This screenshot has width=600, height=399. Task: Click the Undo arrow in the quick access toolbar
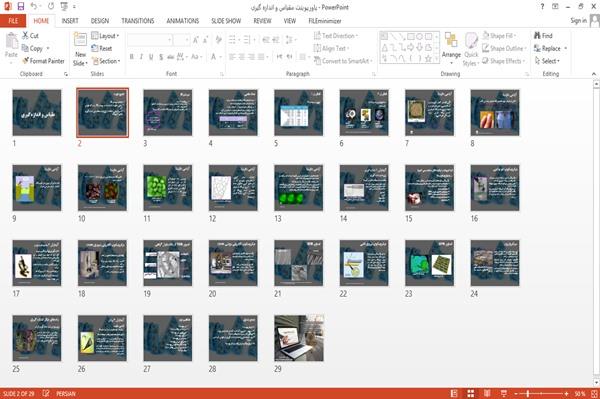coord(34,7)
